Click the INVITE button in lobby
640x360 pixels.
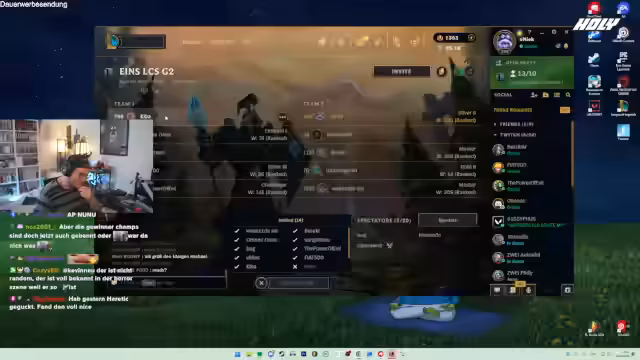pos(402,71)
